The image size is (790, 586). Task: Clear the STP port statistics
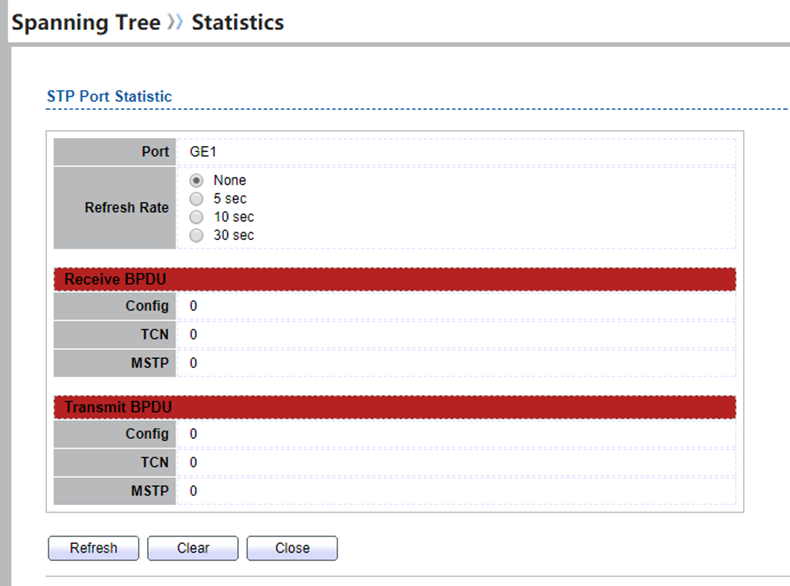[193, 548]
